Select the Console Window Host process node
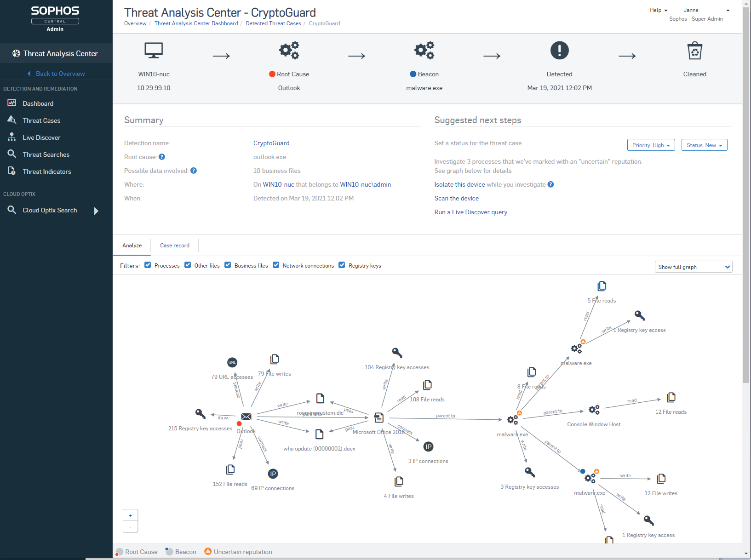The image size is (751, 560). pos(594,410)
